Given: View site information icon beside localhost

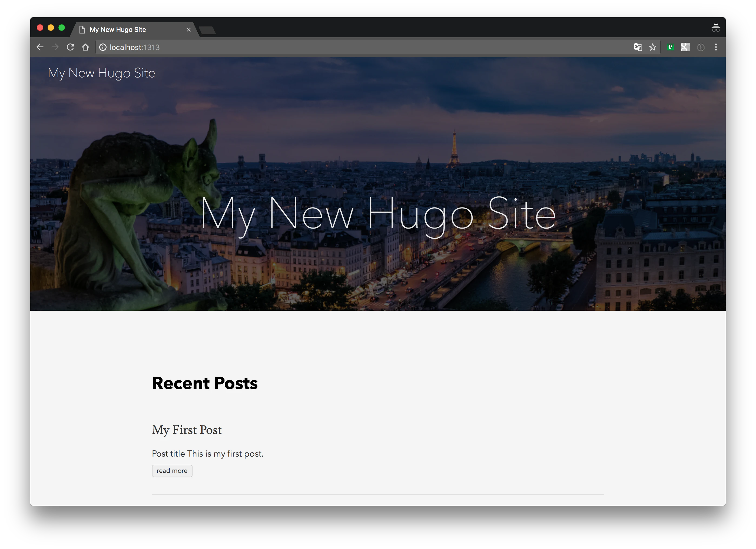Looking at the screenshot, I should click(x=103, y=47).
